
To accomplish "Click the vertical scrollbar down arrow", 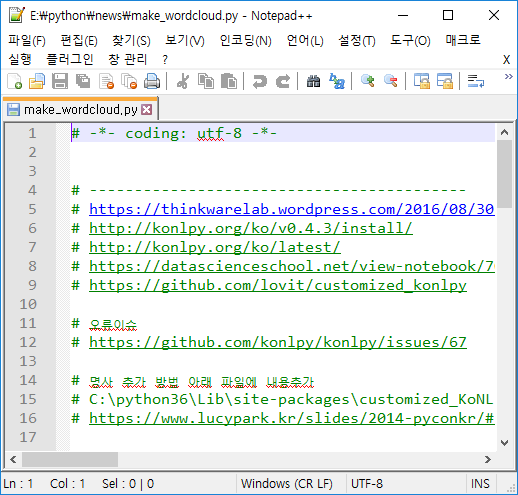I will (504, 443).
